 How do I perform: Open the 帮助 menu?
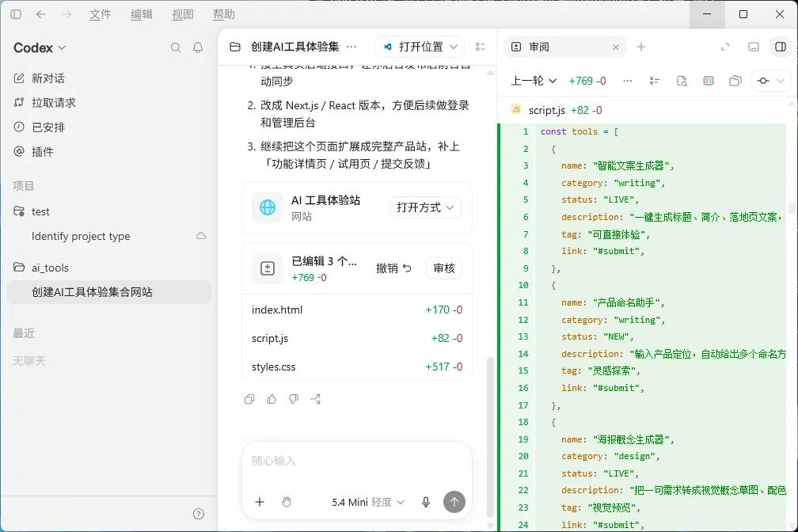coord(224,14)
